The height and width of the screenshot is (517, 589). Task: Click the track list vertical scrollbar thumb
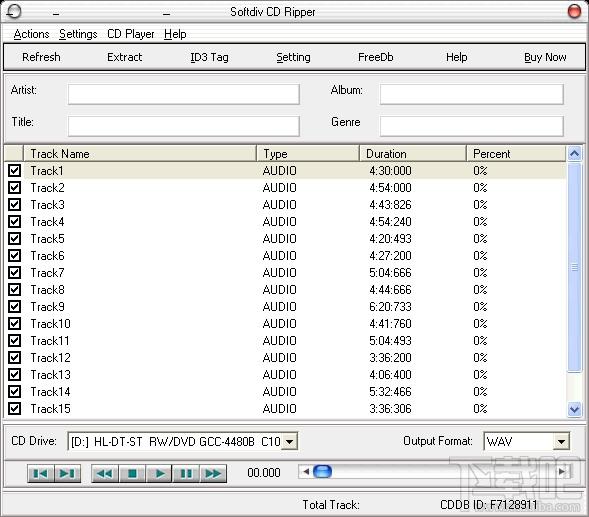574,268
